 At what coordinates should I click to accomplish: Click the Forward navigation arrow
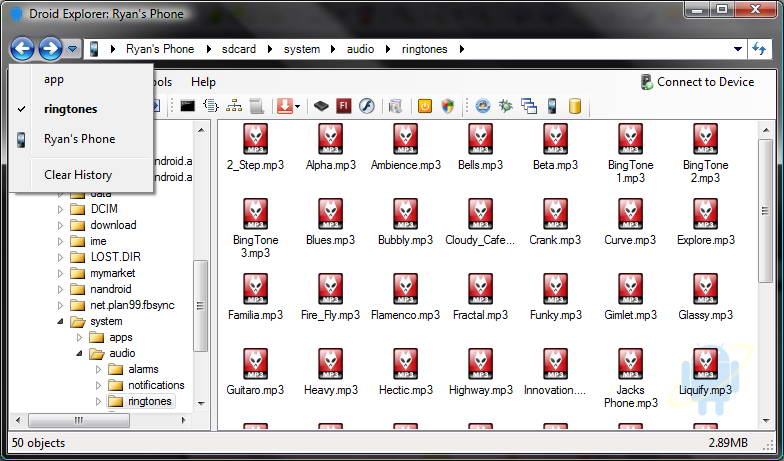pyautogui.click(x=50, y=49)
